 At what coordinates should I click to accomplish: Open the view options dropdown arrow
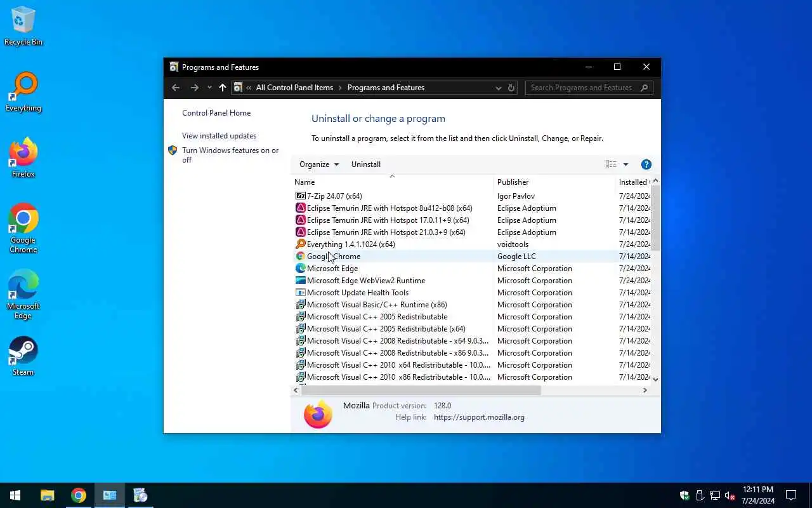(x=625, y=164)
